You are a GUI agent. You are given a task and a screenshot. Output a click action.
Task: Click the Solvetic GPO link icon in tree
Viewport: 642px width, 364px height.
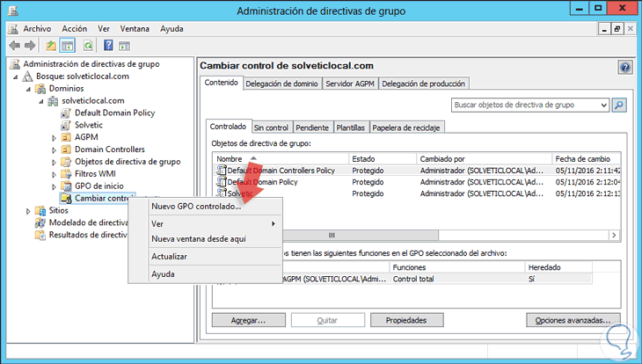click(66, 126)
